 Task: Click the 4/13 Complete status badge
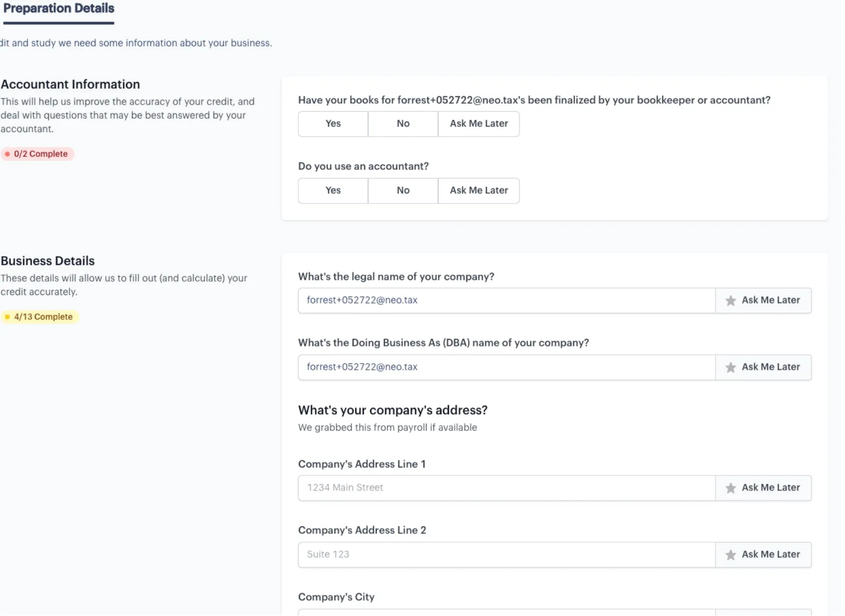[x=40, y=317]
